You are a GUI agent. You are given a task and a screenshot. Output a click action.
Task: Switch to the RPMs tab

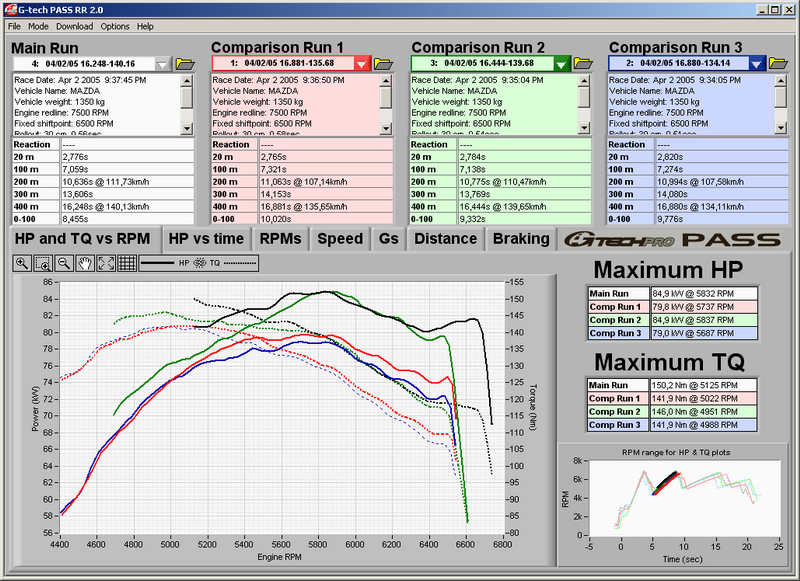point(280,239)
